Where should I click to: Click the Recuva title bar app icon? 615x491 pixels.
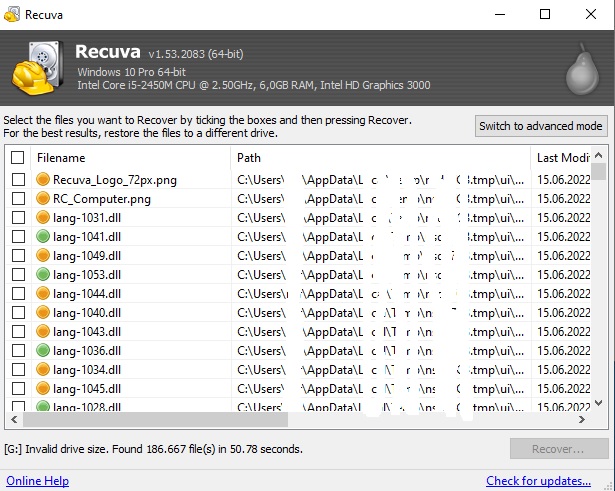[x=12, y=15]
